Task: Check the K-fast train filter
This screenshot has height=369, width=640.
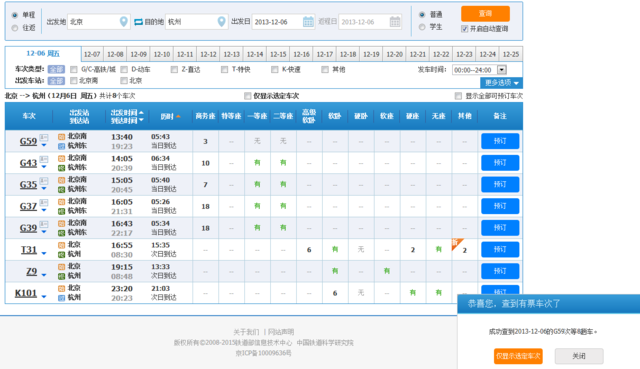Action: (x=275, y=69)
